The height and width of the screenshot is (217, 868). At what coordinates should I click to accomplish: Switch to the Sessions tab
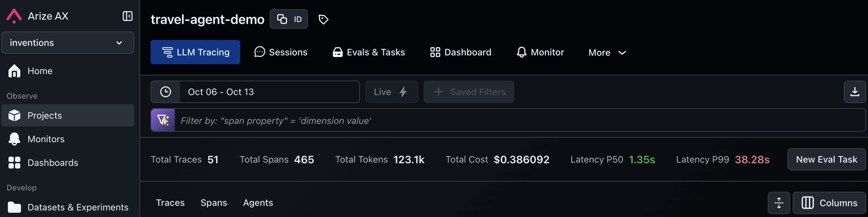pyautogui.click(x=281, y=52)
